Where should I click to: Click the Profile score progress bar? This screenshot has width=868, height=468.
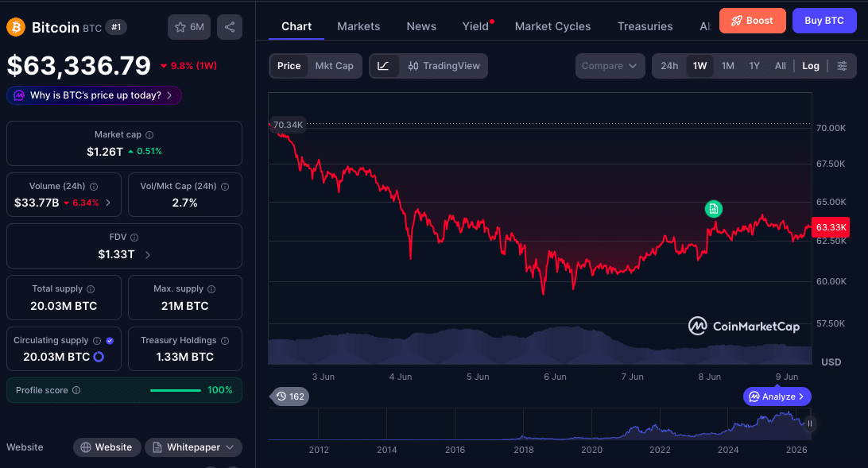click(176, 391)
